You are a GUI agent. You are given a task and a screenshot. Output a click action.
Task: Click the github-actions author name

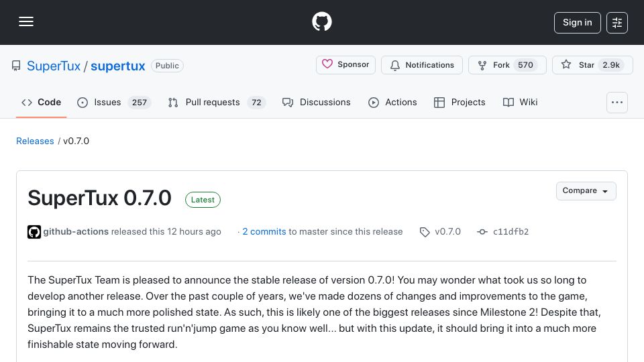pos(76,231)
